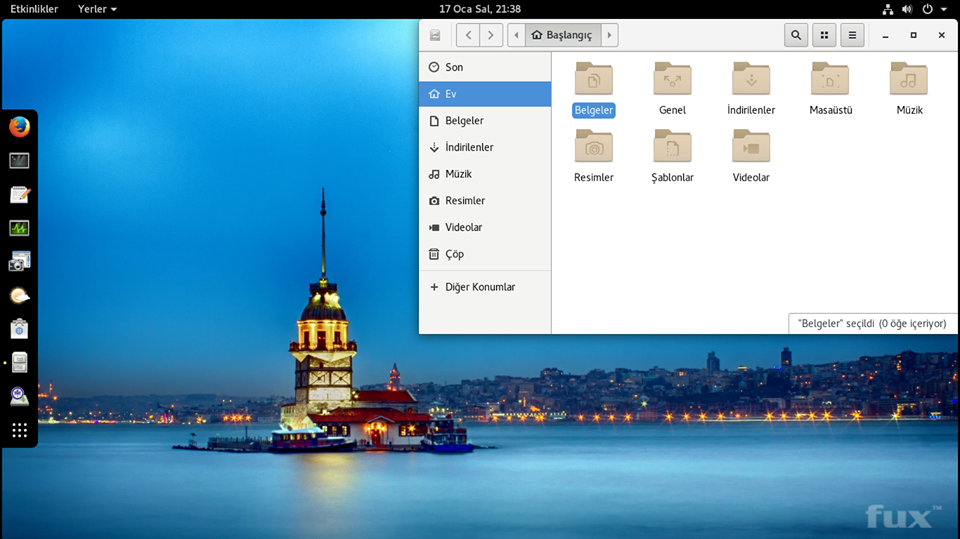
Task: Select the Müzik folder icon
Action: click(908, 80)
